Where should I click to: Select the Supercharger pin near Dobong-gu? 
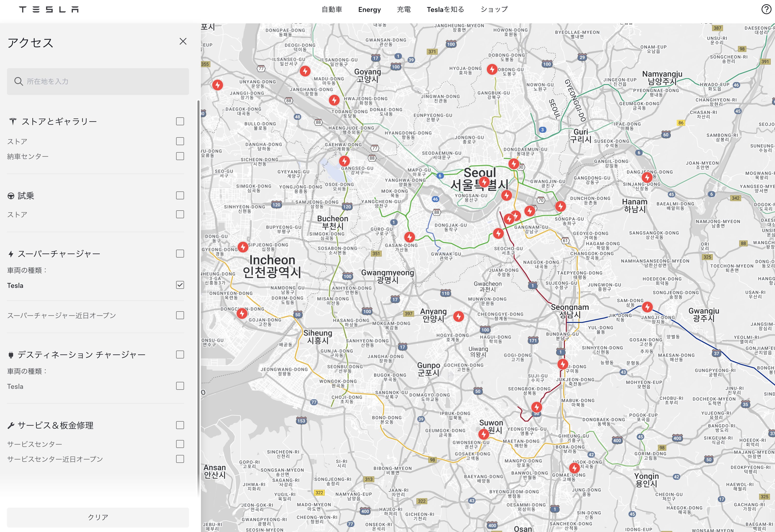[492, 69]
